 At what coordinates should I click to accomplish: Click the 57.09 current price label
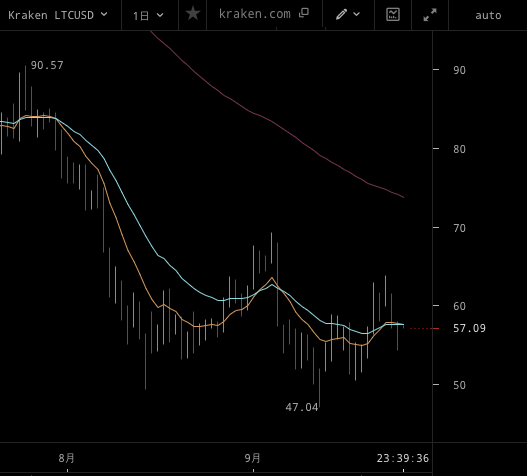pyautogui.click(x=469, y=328)
